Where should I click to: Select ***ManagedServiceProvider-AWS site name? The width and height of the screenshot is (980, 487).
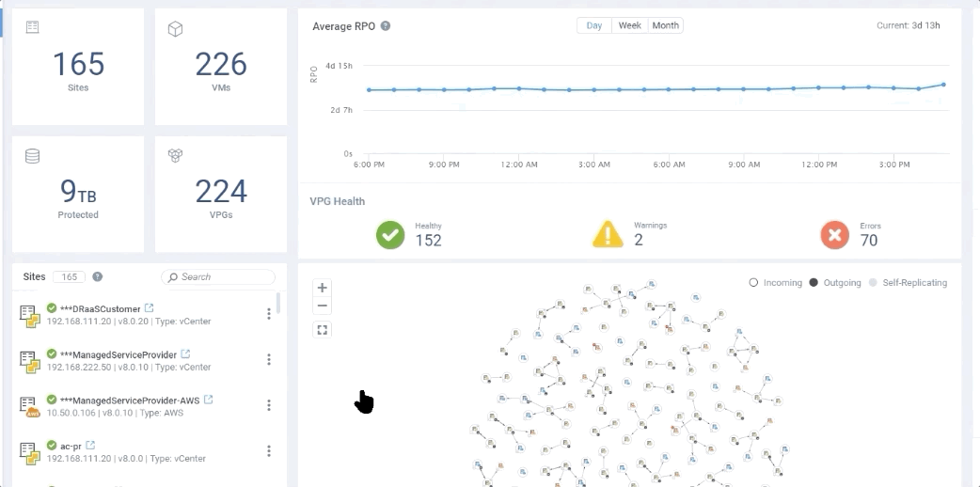click(130, 401)
